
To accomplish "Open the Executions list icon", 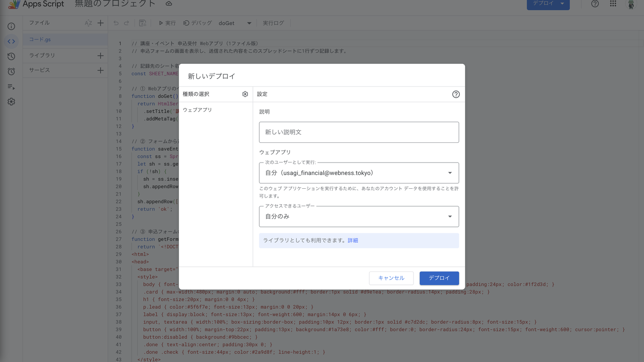I will 11,87.
